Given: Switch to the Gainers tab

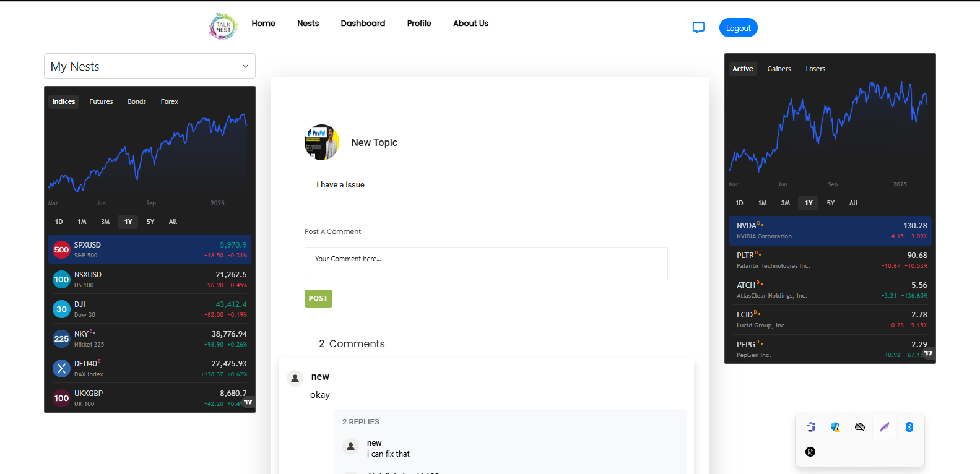Looking at the screenshot, I should (x=779, y=69).
